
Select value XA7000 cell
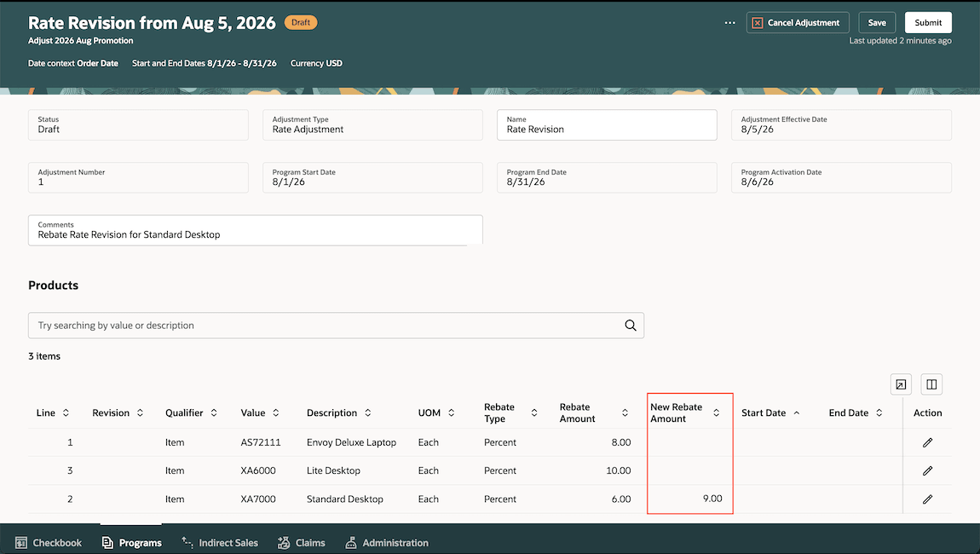click(258, 499)
